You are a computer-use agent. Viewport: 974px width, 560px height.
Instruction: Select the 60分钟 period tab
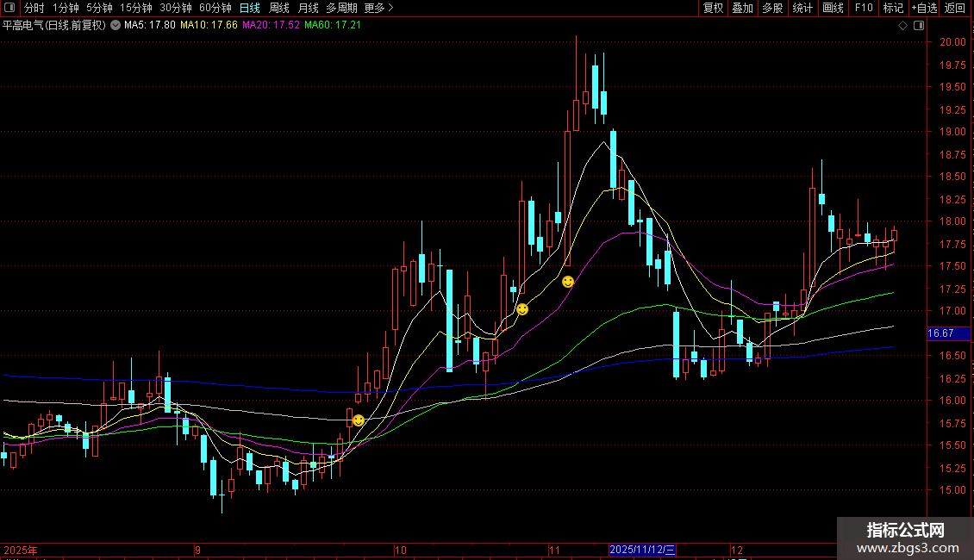point(215,8)
